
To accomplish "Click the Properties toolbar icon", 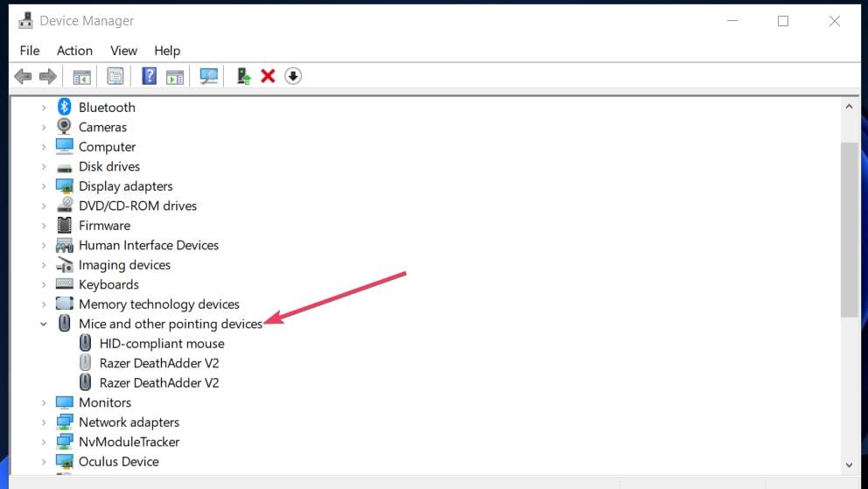I will click(115, 76).
